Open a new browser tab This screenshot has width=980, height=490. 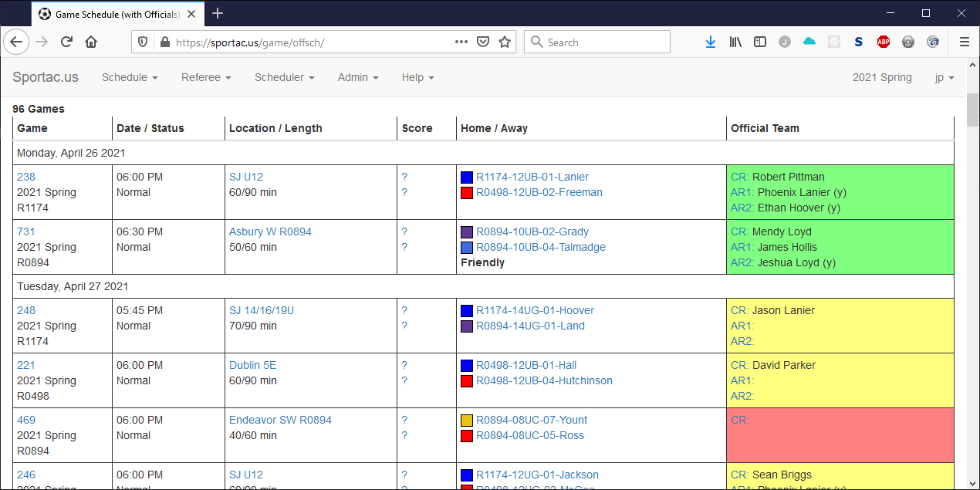point(218,13)
